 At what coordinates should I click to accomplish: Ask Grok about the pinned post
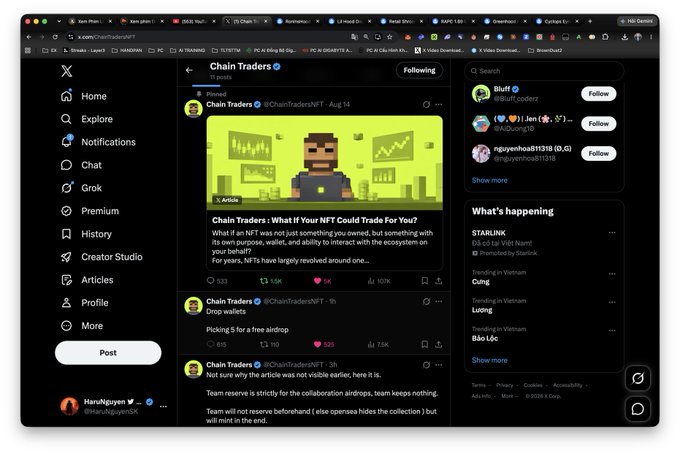pos(426,105)
